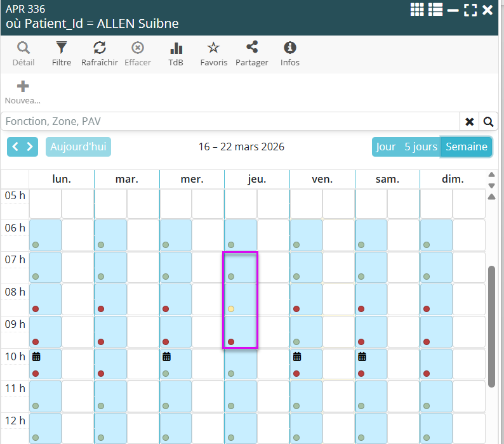Switch to grid view icon in header
Image resolution: width=504 pixels, height=444 pixels.
tap(417, 10)
